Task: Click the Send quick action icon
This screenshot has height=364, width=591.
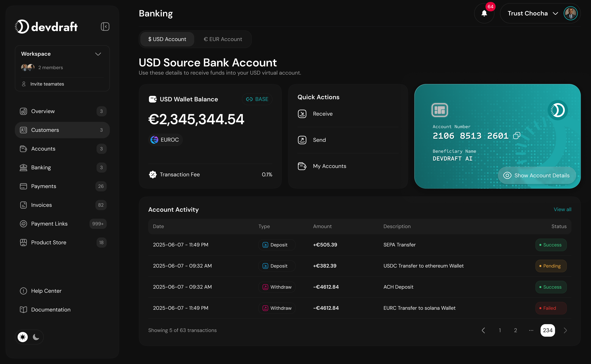Action: pyautogui.click(x=302, y=140)
